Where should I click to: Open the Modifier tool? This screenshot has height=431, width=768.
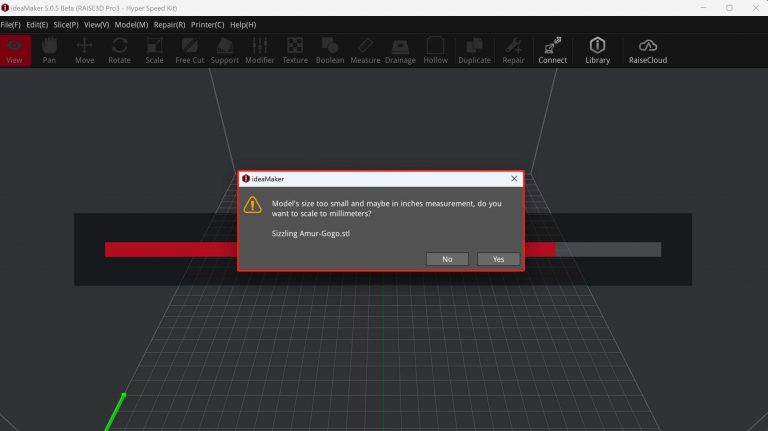pyautogui.click(x=260, y=50)
